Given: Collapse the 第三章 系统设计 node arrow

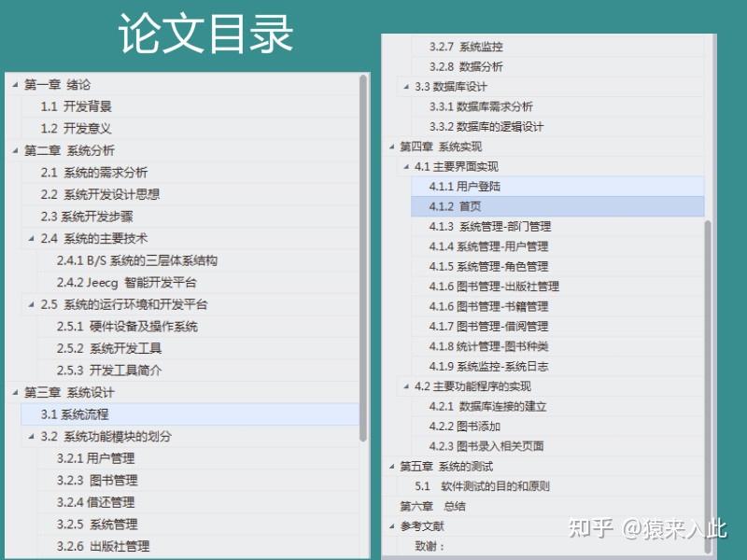Looking at the screenshot, I should [x=15, y=392].
